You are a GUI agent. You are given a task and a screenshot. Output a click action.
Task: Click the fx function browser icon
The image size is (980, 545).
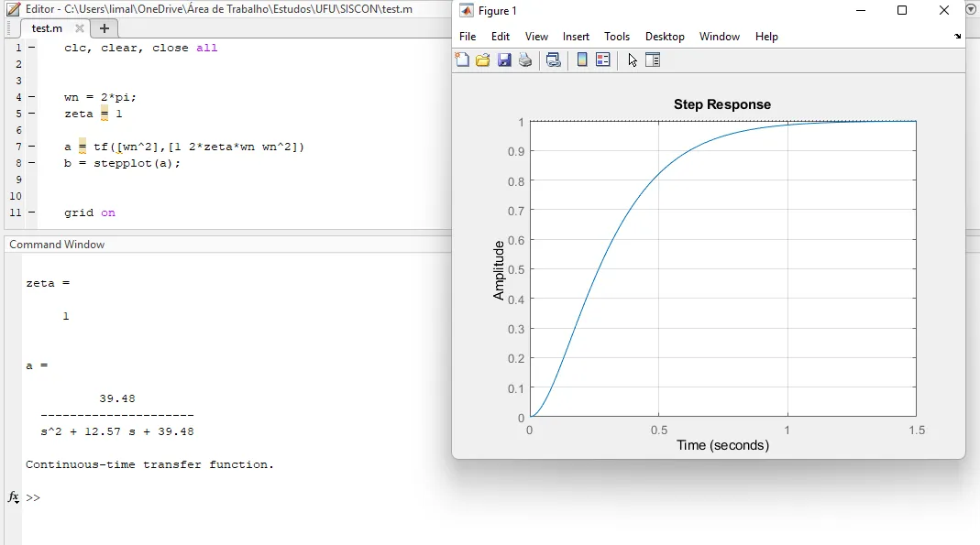coord(14,497)
